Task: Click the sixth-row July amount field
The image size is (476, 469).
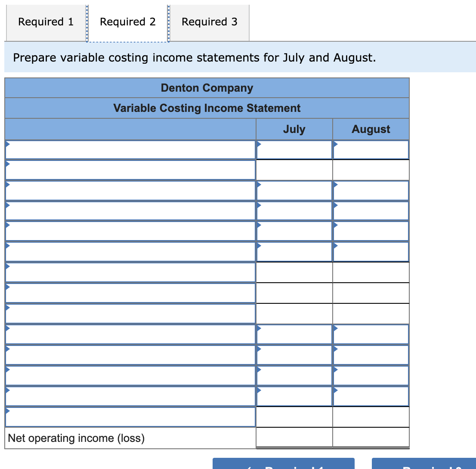Action: point(294,252)
